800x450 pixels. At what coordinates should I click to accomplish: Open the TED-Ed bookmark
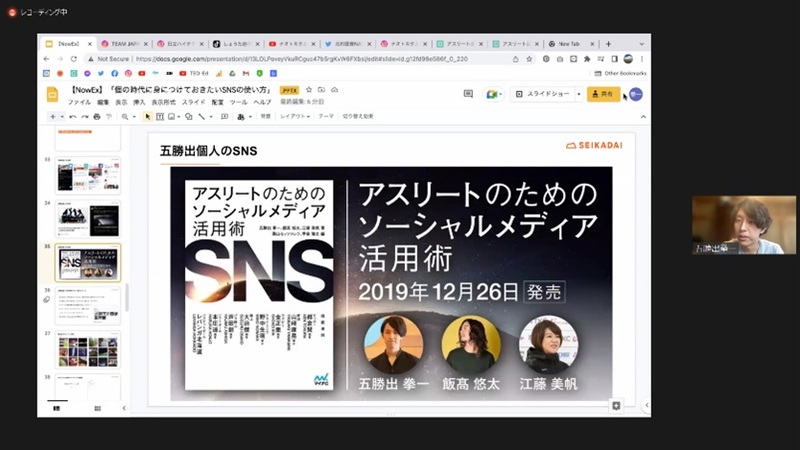[194, 73]
